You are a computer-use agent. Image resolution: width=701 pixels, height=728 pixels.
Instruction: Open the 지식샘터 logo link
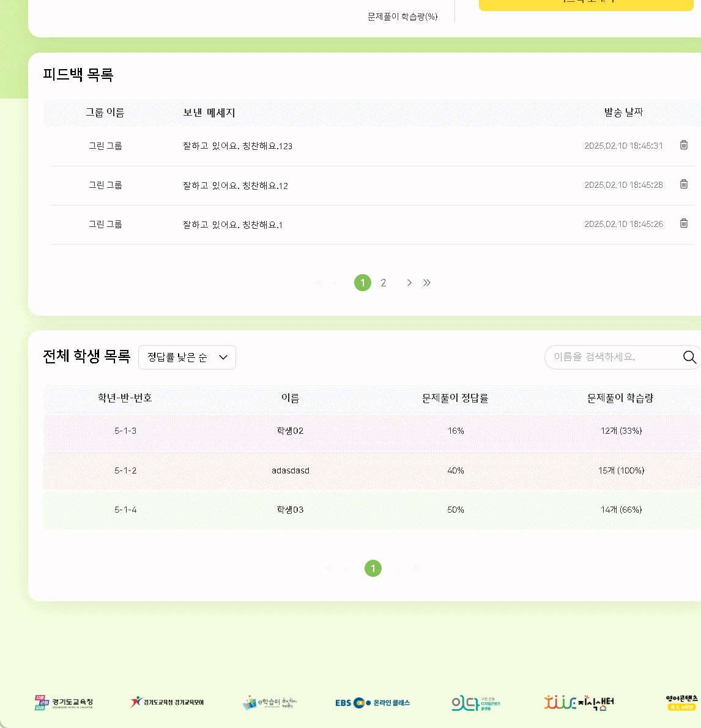click(x=579, y=703)
